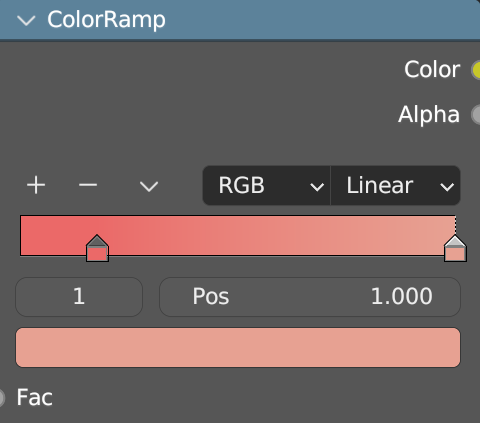Select the left red color stop handle
480x423 pixels.
tap(97, 248)
